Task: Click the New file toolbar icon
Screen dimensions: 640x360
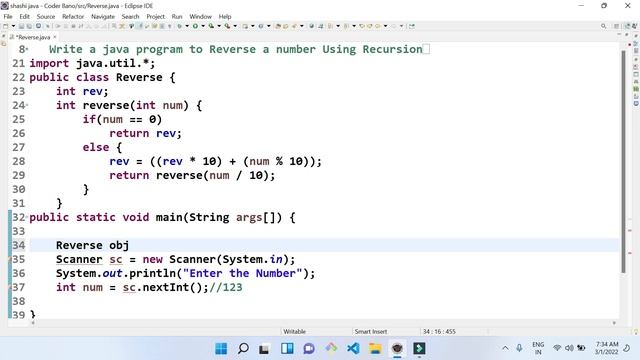Action: point(5,26)
